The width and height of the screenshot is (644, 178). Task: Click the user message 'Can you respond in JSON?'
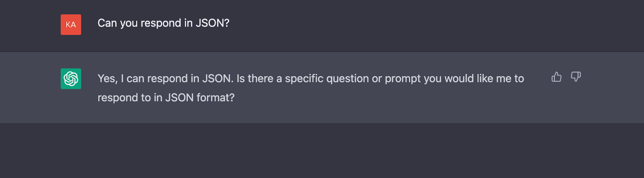163,23
